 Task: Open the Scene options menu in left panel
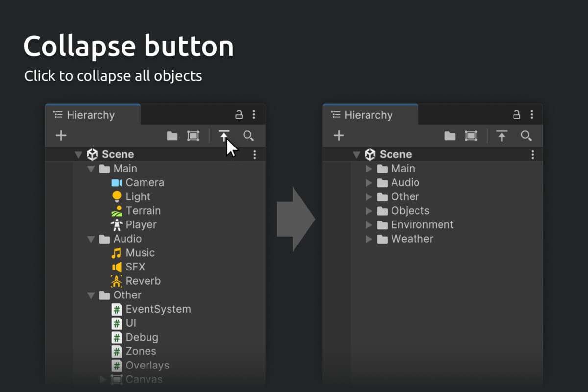pyautogui.click(x=254, y=155)
